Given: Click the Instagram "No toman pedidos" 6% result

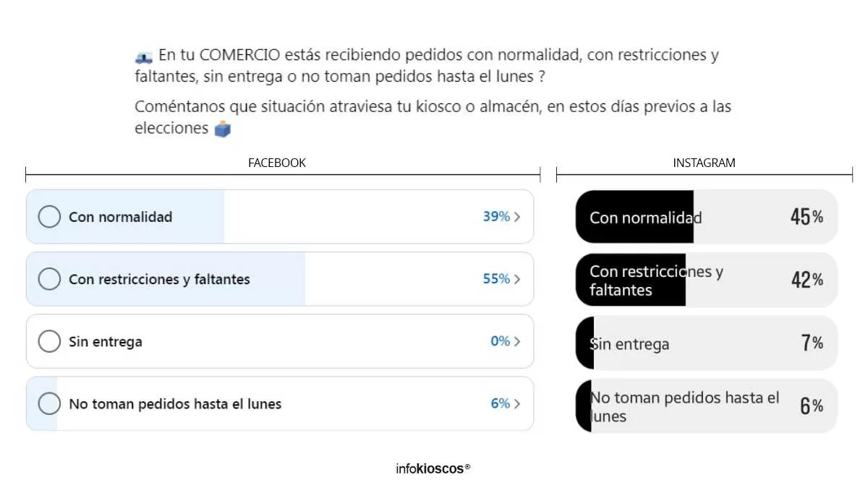Looking at the screenshot, I should click(705, 406).
